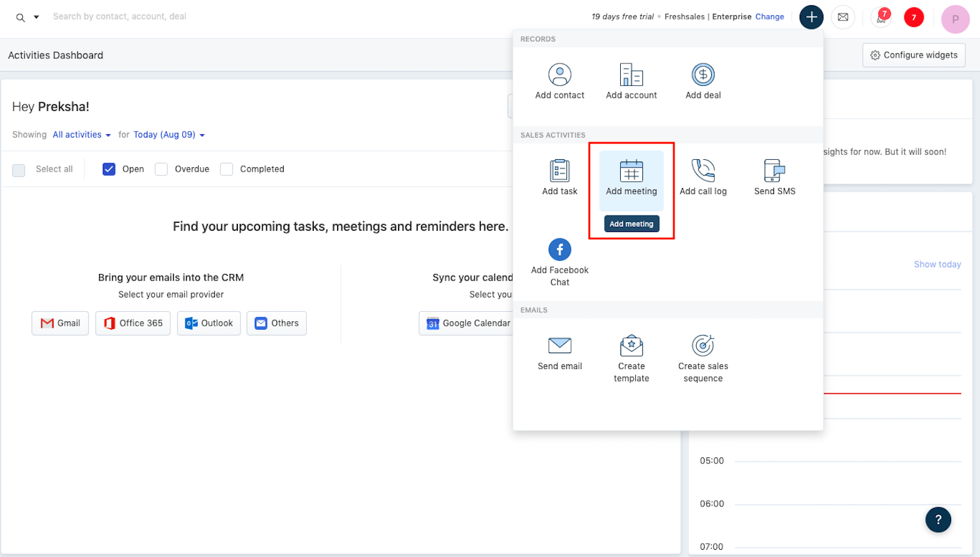The height and width of the screenshot is (557, 980).
Task: Click the Show today link
Action: [937, 265]
